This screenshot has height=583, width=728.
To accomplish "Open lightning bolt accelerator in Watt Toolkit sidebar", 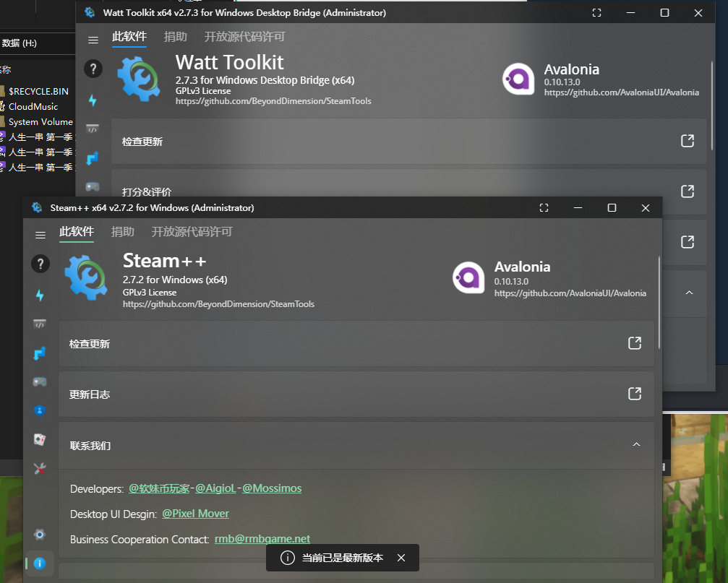I will (x=93, y=100).
